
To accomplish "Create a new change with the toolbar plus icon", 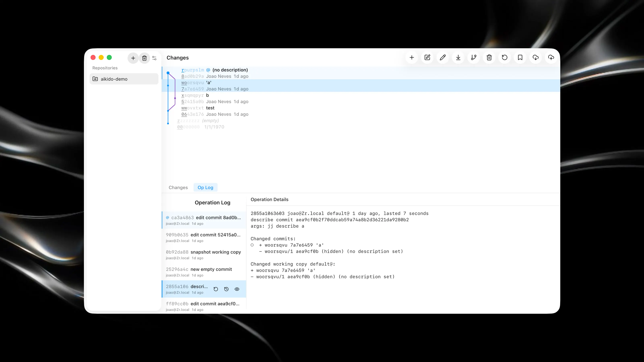I will [412, 58].
